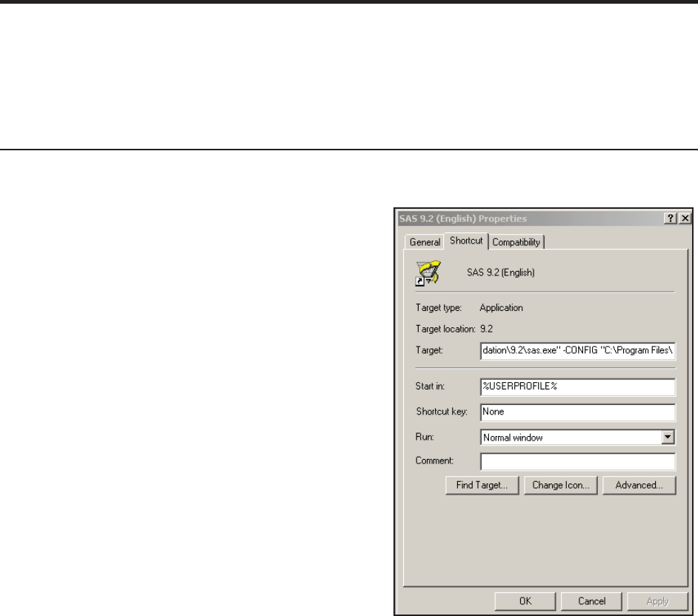Expand the Run dropdown arrow
Image resolution: width=698 pixels, height=616 pixels.
pyautogui.click(x=668, y=438)
